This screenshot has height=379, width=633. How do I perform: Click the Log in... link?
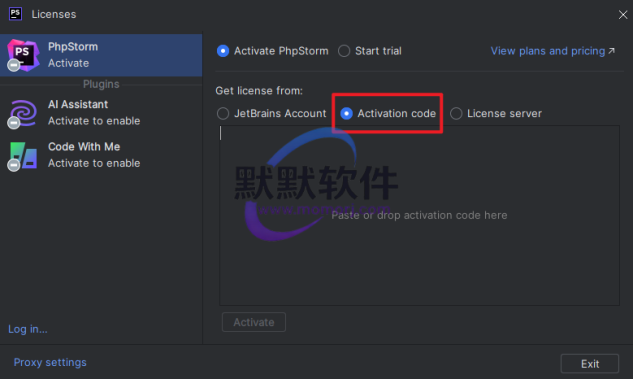28,329
